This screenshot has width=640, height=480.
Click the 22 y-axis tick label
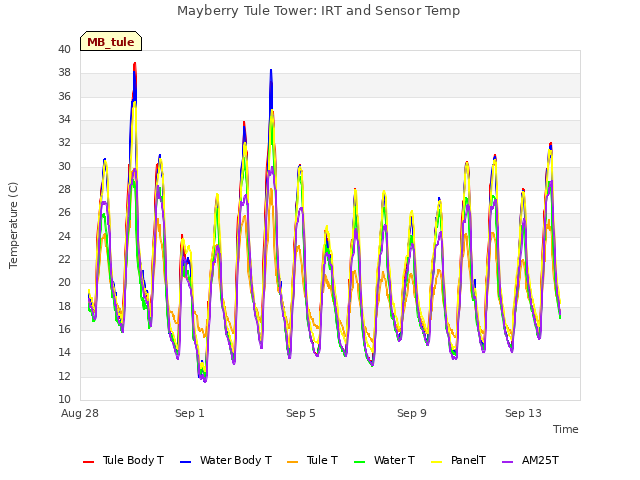coord(64,260)
